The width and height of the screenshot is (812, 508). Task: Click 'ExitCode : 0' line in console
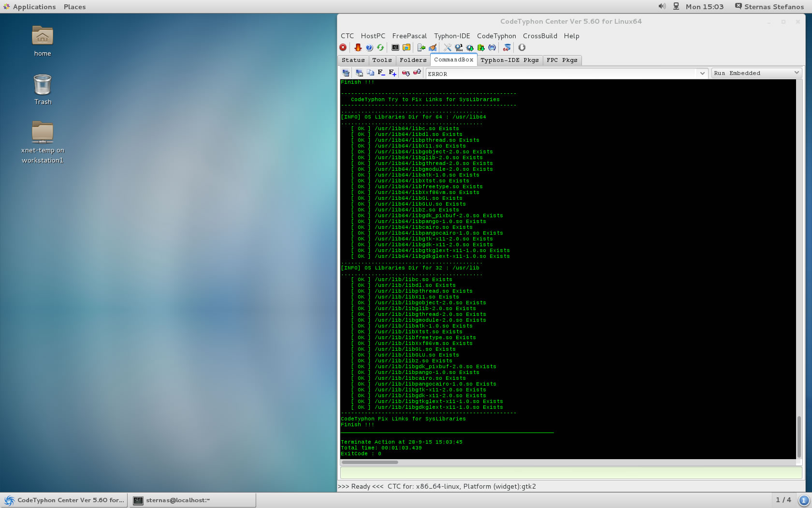point(361,454)
